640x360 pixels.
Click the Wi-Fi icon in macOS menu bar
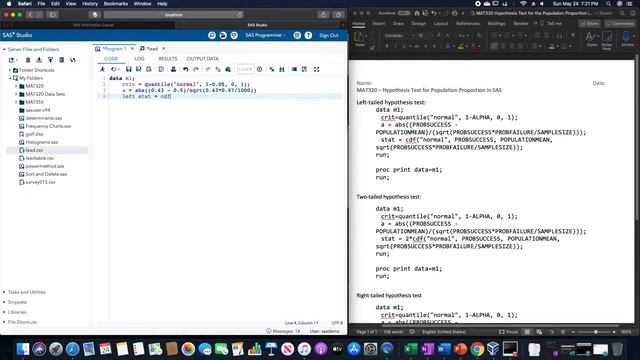pyautogui.click(x=523, y=4)
